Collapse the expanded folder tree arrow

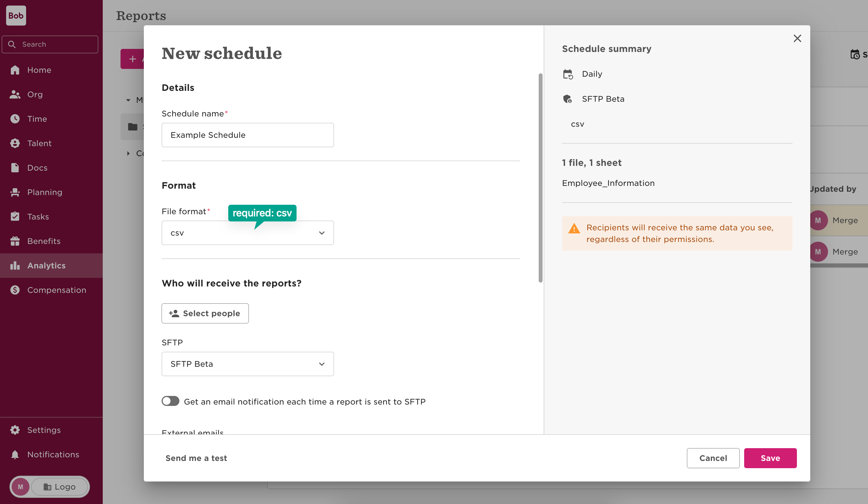click(x=128, y=100)
